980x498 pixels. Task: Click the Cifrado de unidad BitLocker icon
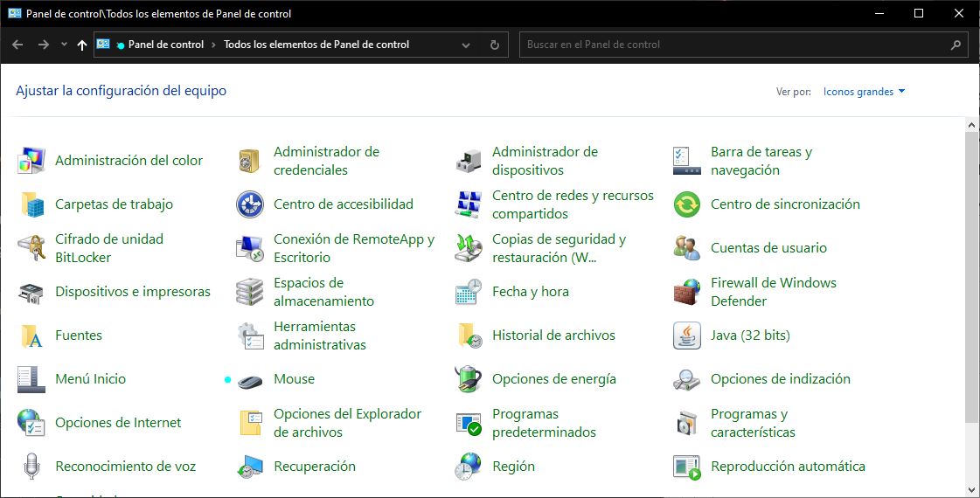(31, 248)
